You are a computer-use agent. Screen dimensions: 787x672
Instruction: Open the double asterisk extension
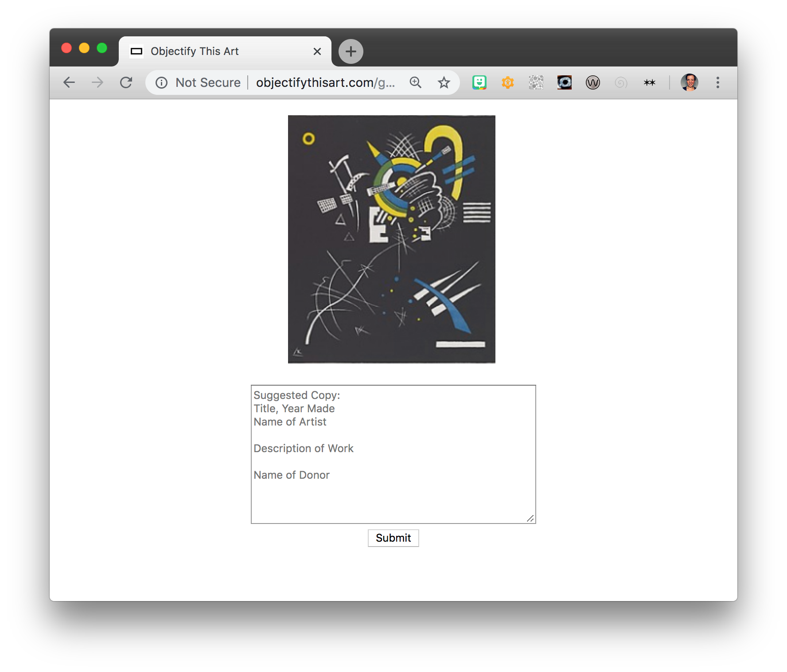click(650, 82)
